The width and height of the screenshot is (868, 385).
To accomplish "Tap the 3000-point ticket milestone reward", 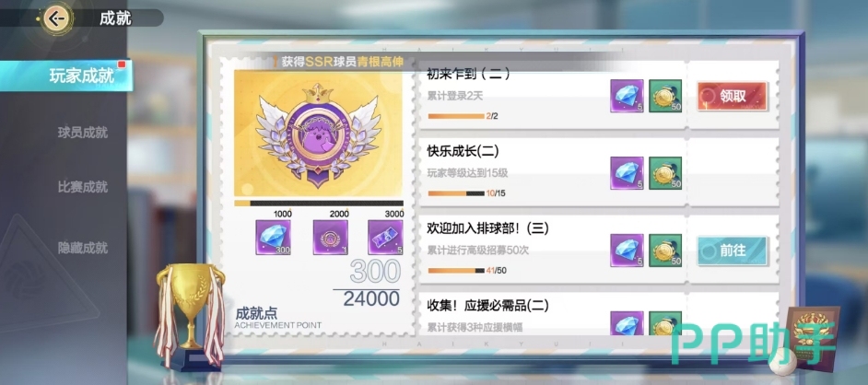I will 385,238.
